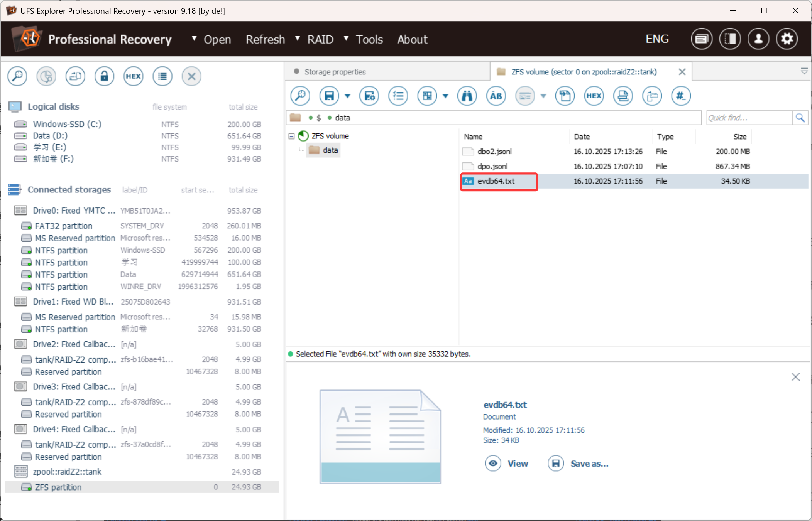Image resolution: width=812 pixels, height=521 pixels.
Task: Open the tab list dropdown at far right
Action: pyautogui.click(x=804, y=71)
